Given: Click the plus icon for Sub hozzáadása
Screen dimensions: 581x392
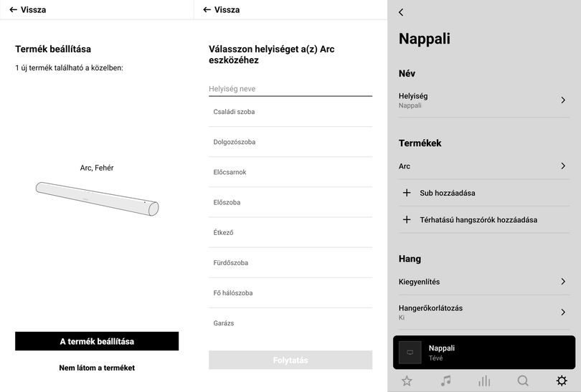Looking at the screenshot, I should point(407,193).
